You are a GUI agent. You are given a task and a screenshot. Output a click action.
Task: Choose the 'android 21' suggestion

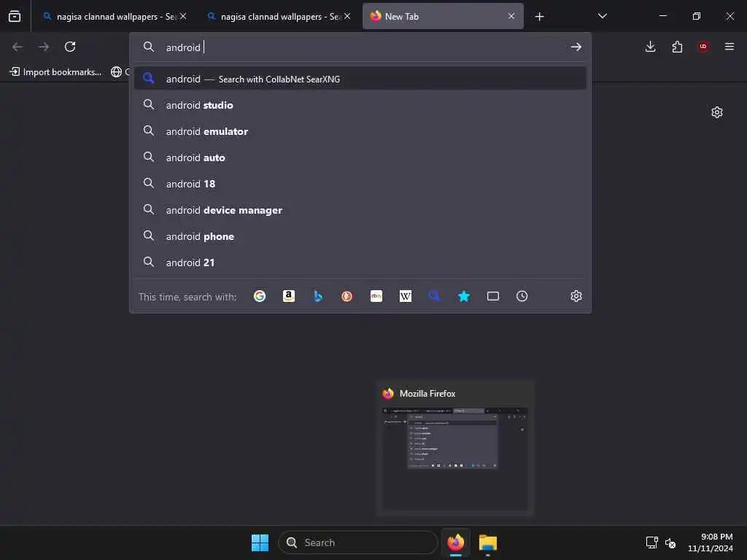360,262
